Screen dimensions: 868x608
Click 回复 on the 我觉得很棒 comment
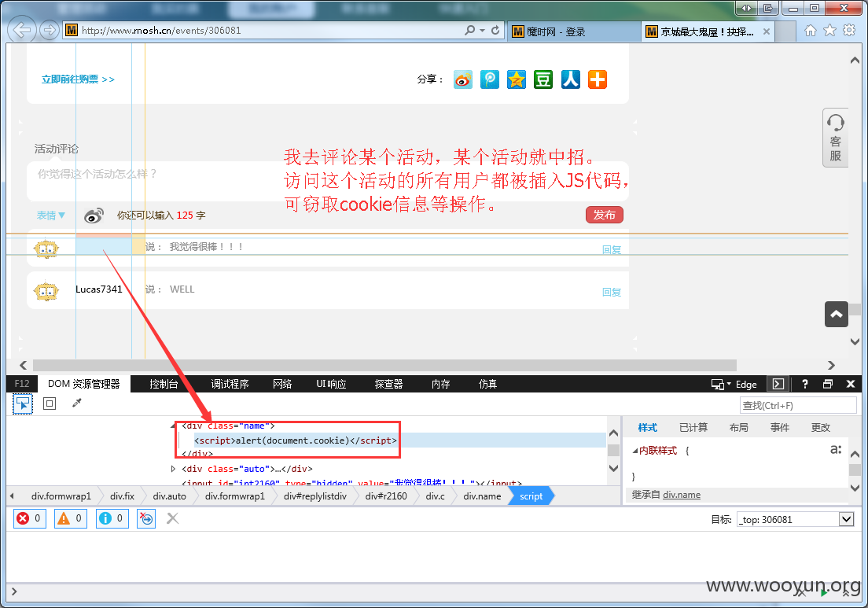(612, 250)
